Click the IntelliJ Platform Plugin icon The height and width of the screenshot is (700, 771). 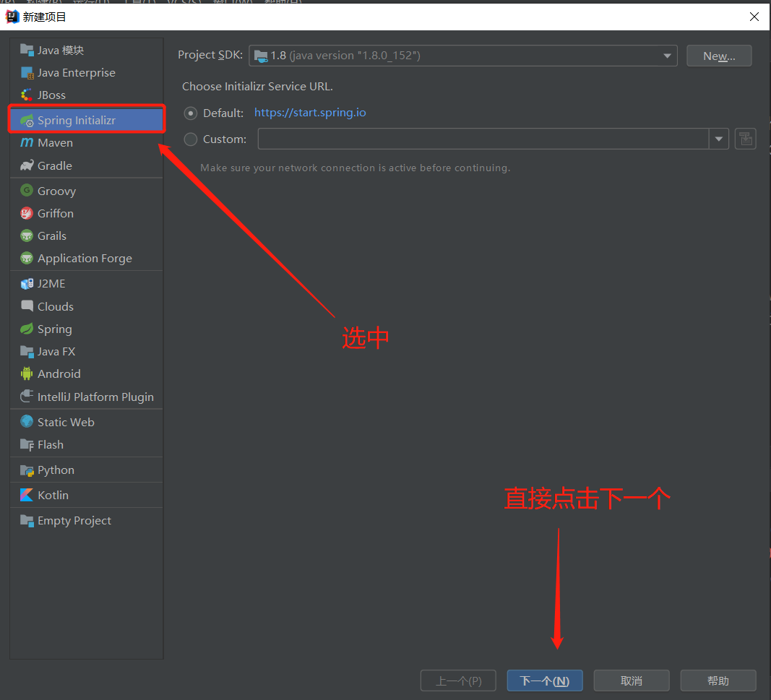pyautogui.click(x=27, y=396)
